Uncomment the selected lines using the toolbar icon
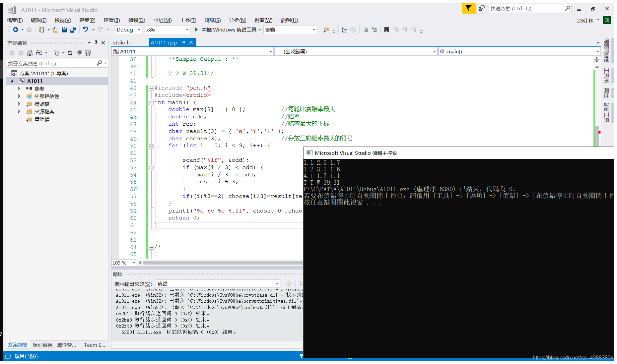This screenshot has width=617, height=364. tap(374, 30)
